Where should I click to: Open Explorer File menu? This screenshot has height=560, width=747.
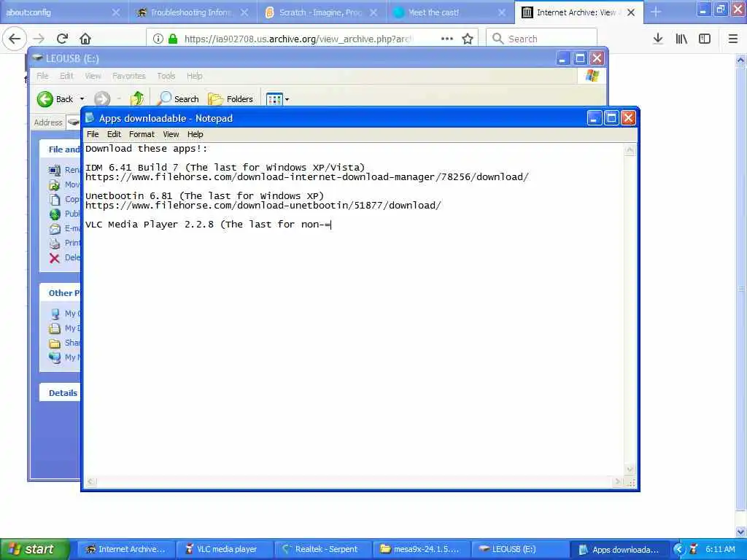click(x=42, y=76)
